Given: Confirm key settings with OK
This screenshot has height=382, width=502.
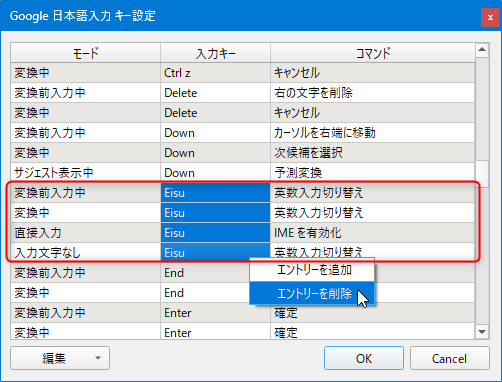Looking at the screenshot, I should 364,358.
